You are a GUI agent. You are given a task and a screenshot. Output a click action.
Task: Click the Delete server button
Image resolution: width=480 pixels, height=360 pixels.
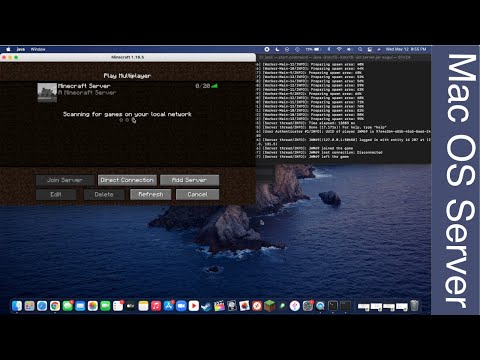[x=104, y=194]
